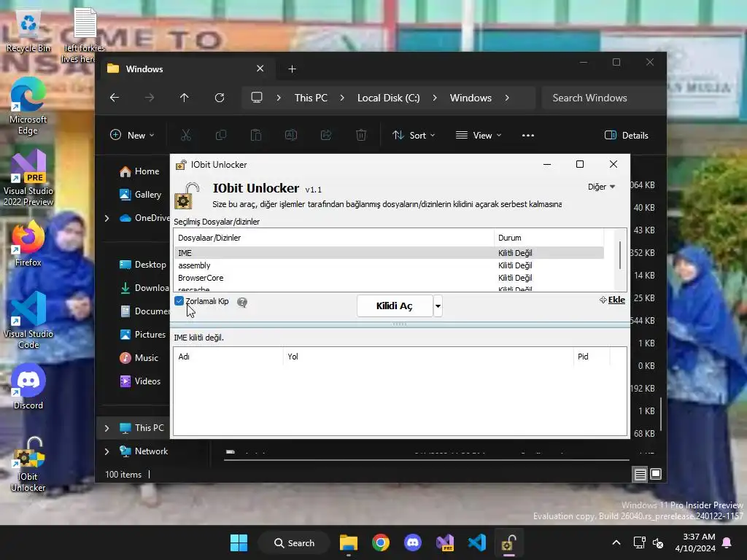Select the IME row in file list
Image resolution: width=747 pixels, height=560 pixels.
[x=389, y=253]
